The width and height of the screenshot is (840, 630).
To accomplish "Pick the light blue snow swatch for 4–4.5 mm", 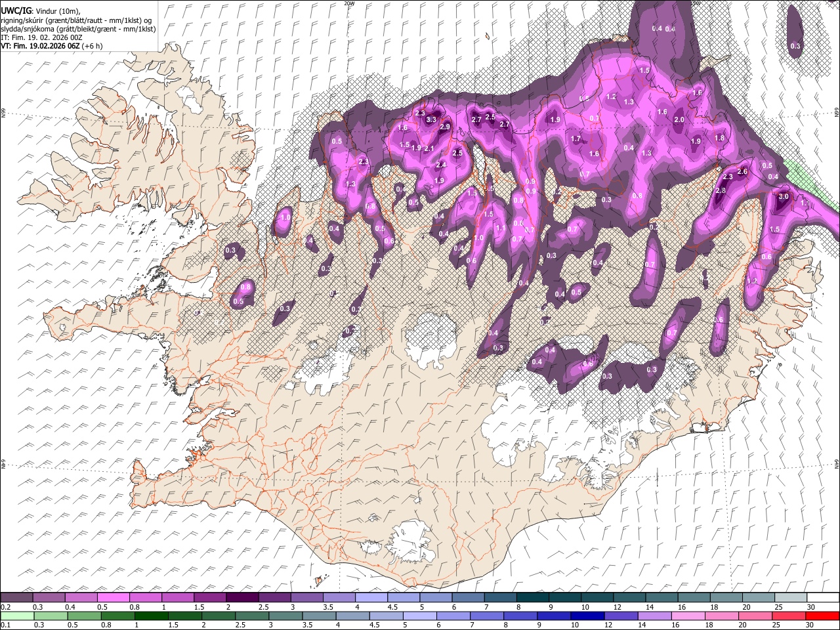I will click(371, 598).
